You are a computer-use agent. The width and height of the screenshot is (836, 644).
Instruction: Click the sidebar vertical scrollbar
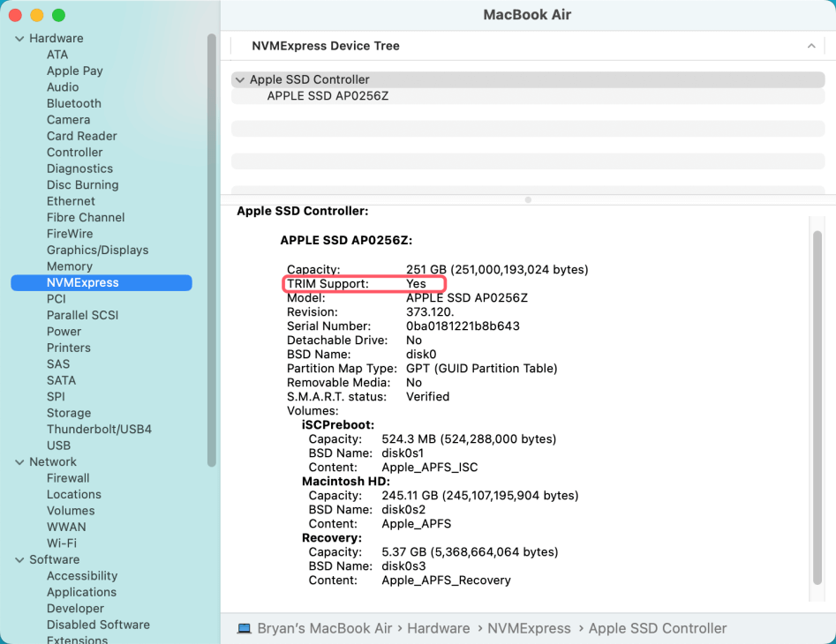tap(211, 247)
